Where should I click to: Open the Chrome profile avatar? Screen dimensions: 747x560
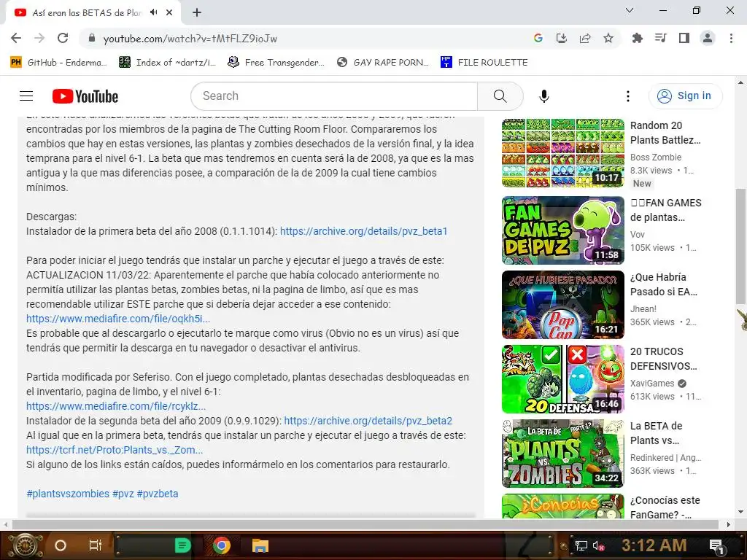tap(708, 38)
